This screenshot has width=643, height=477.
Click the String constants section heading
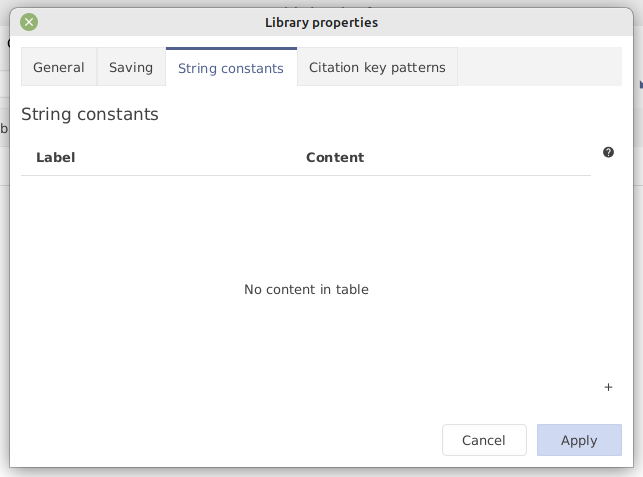(x=90, y=114)
